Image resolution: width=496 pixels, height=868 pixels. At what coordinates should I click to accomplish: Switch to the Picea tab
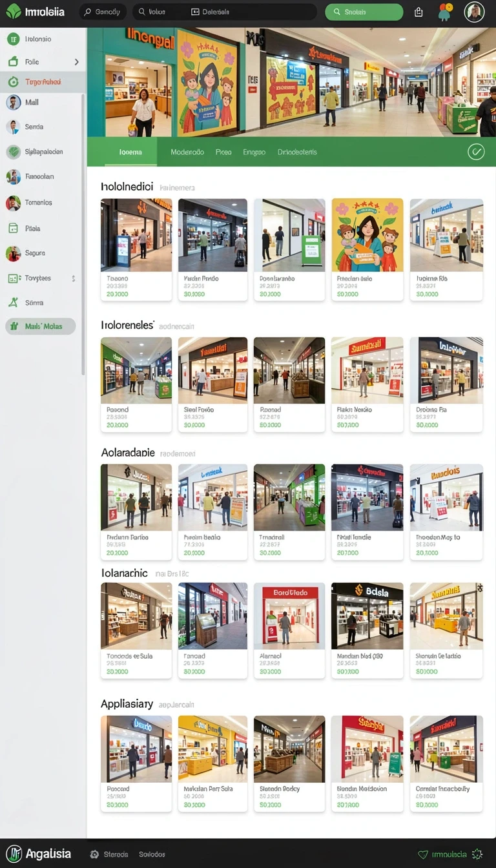(223, 152)
